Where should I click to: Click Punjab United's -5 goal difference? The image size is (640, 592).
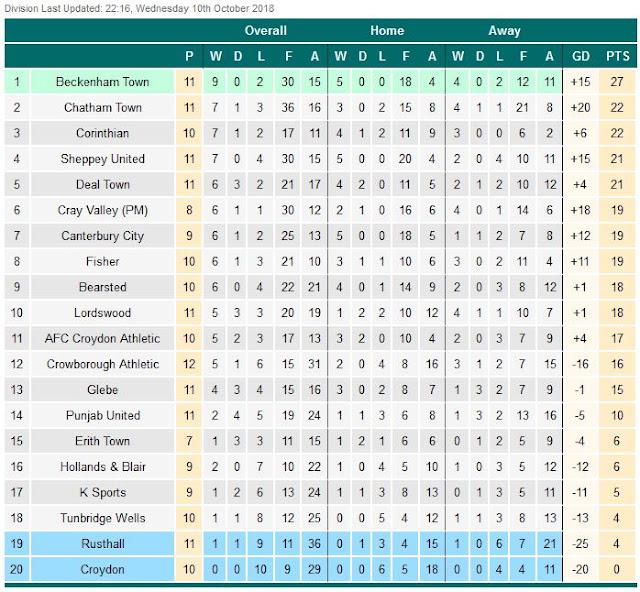point(580,416)
